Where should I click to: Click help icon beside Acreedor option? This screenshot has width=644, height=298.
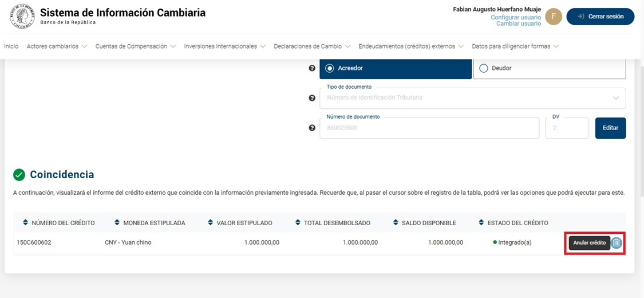312,68
